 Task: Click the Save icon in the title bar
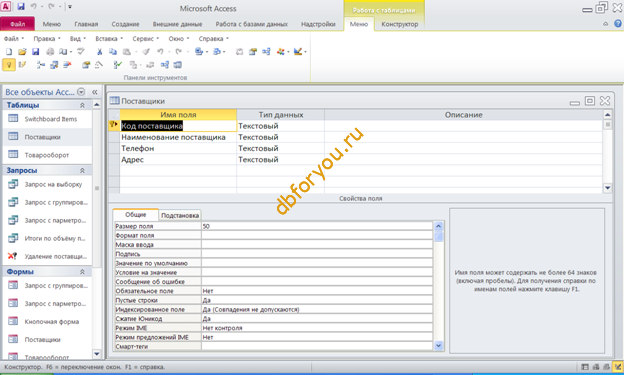coord(21,6)
